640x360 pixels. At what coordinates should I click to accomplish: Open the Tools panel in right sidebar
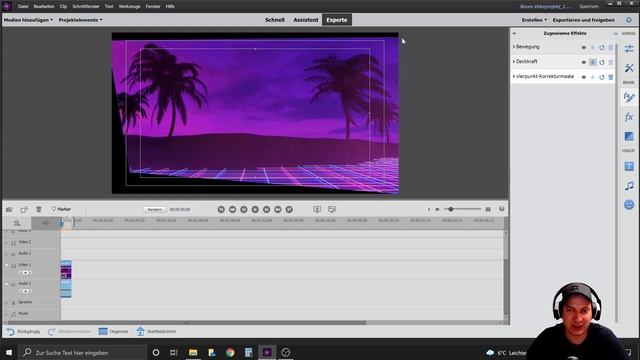[629, 68]
